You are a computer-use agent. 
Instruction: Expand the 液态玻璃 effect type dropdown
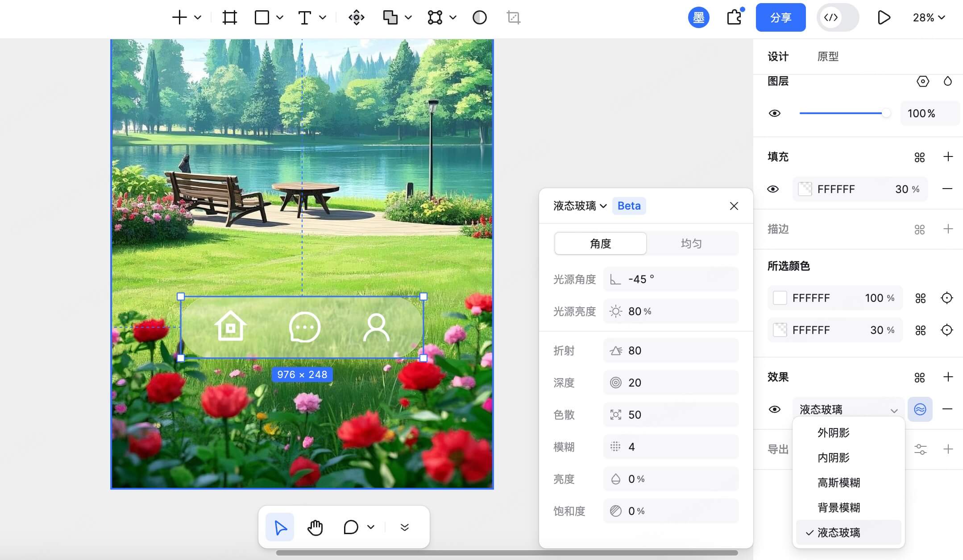[x=894, y=409]
